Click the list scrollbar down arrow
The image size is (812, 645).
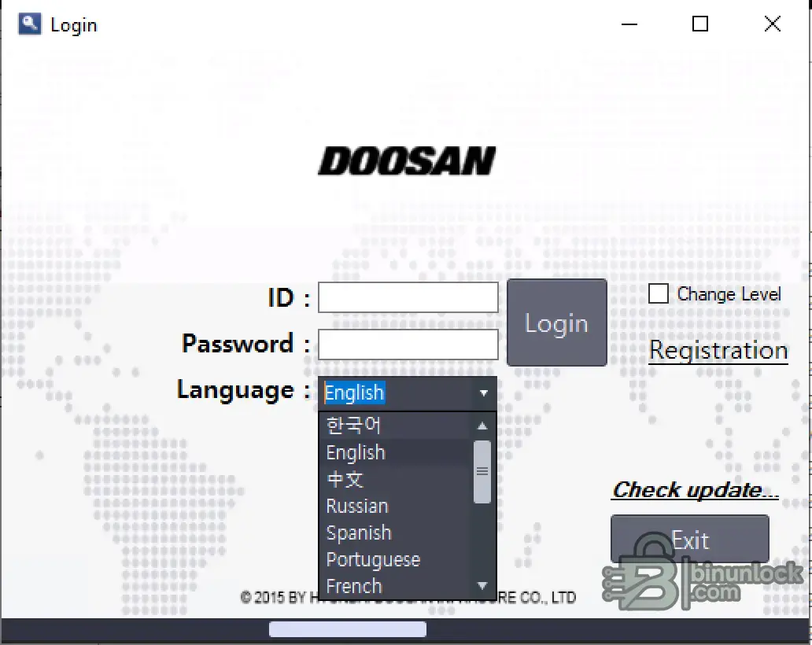pos(482,586)
